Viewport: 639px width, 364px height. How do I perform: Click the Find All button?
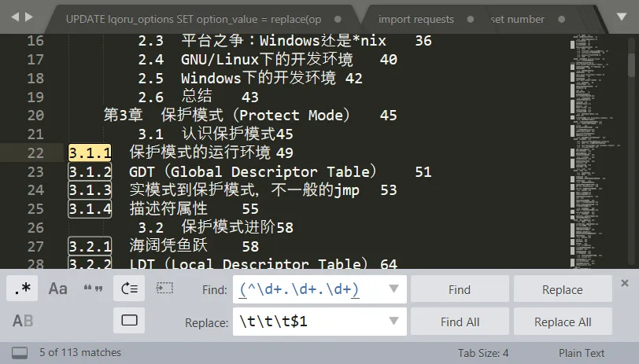tap(460, 322)
